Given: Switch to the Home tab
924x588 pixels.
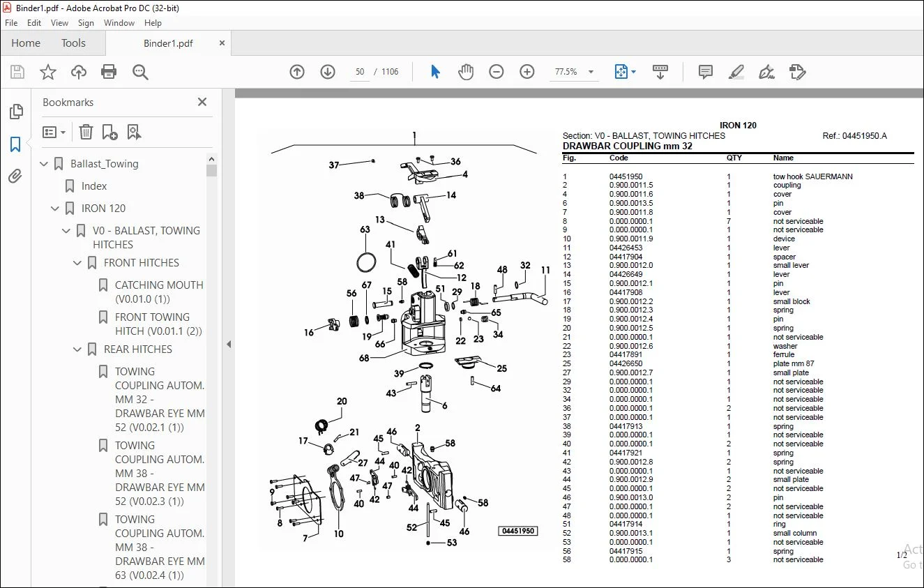Looking at the screenshot, I should coord(26,43).
